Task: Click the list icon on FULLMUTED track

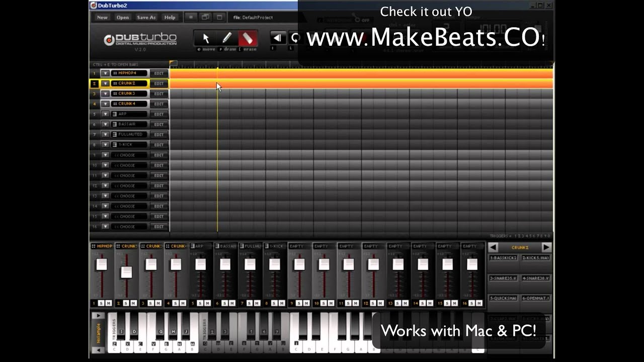Action: tap(115, 134)
